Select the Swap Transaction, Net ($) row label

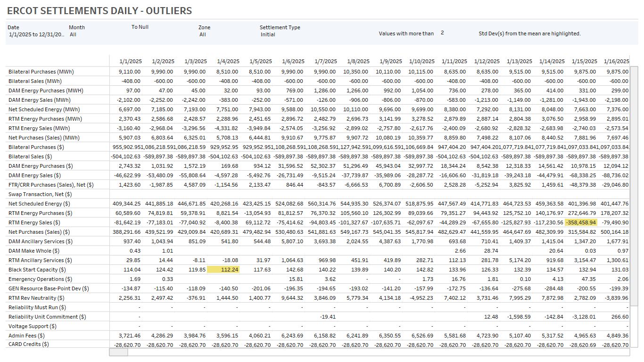click(40, 194)
